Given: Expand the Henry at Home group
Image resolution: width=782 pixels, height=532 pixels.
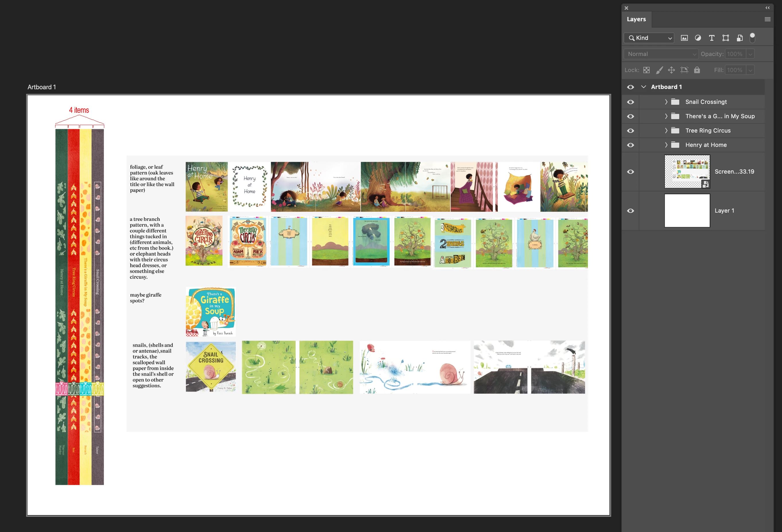Looking at the screenshot, I should pos(666,145).
